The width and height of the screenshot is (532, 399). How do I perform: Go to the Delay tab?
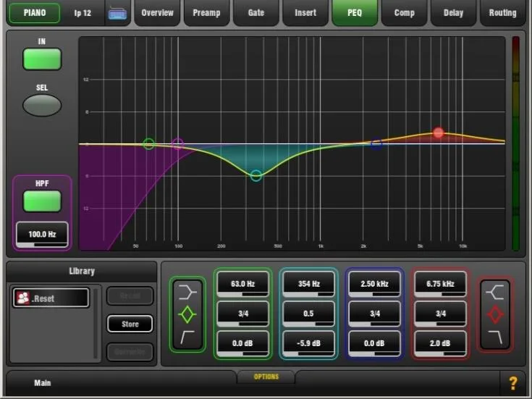(x=453, y=13)
